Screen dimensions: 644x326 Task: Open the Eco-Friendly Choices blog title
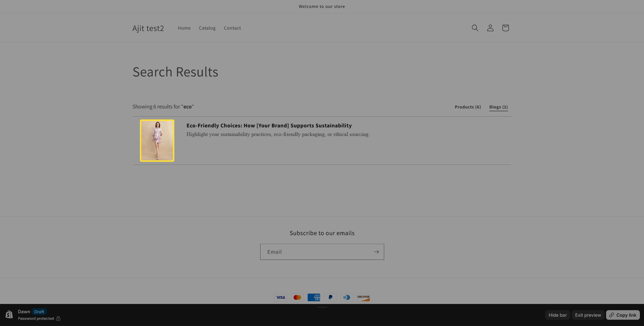coord(269,126)
